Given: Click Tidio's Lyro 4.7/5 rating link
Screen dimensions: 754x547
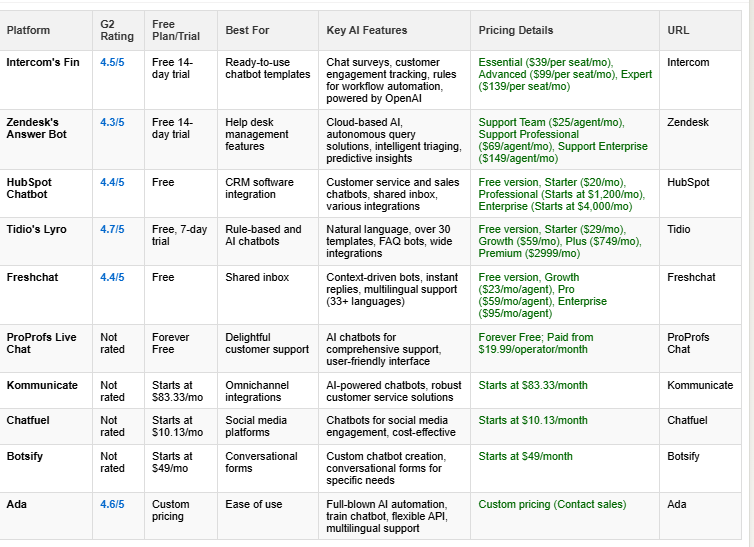Looking at the screenshot, I should [x=112, y=229].
